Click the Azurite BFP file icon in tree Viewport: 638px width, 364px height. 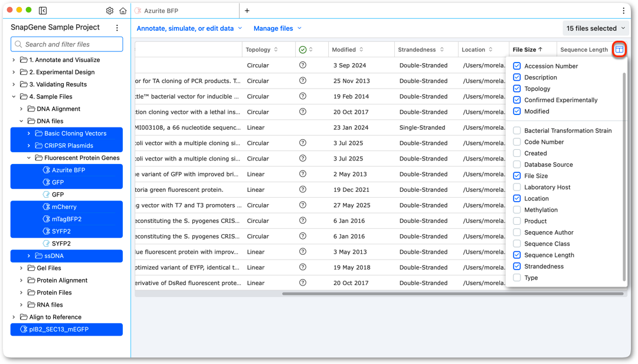pyautogui.click(x=47, y=170)
